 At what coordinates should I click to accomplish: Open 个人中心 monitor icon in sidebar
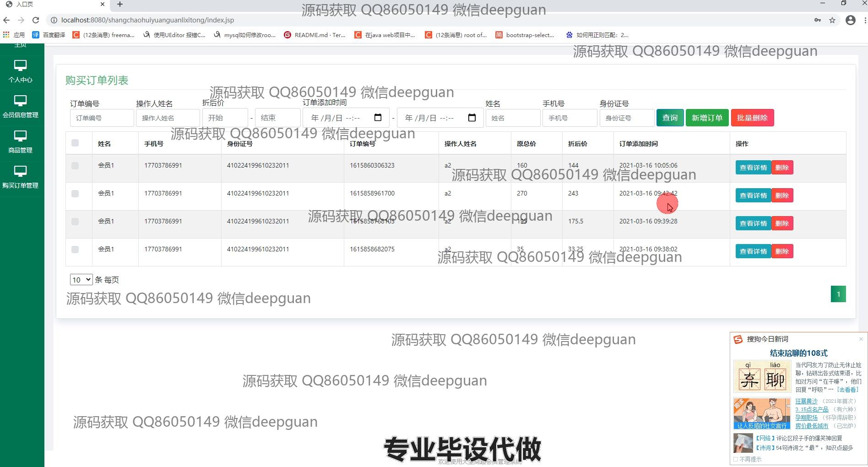(x=20, y=65)
